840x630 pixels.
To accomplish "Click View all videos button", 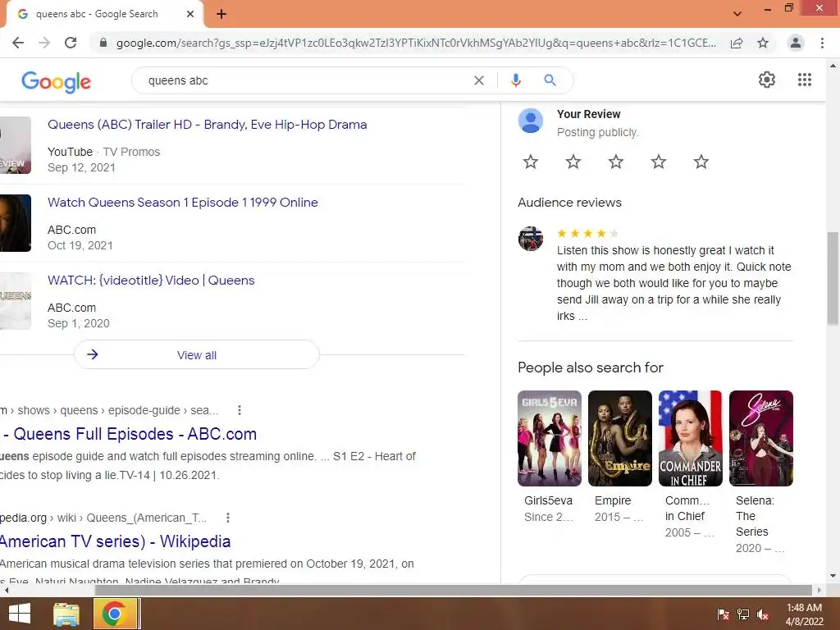I will coord(197,354).
